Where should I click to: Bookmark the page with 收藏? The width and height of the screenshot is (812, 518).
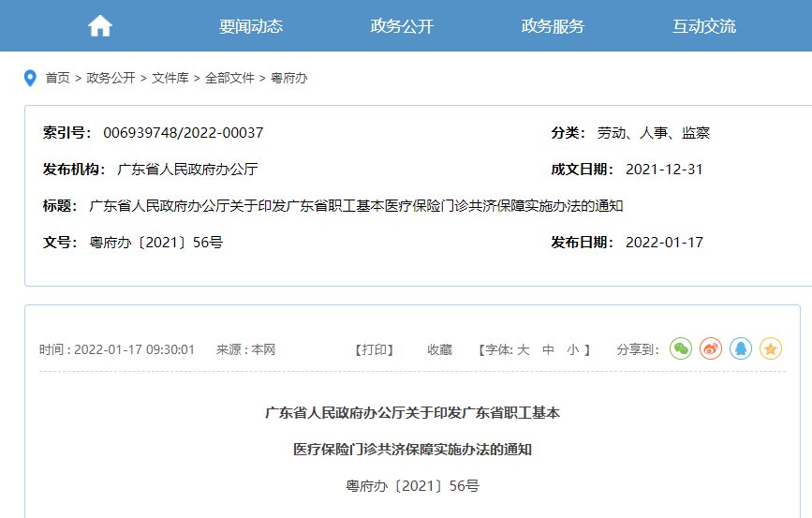(439, 349)
